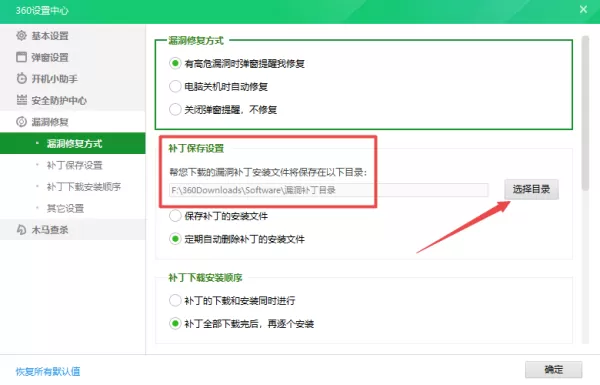Click text 帮您下载的漏洞补丁安装文件将保存在以下目录
This screenshot has height=385, width=600.
click(268, 172)
